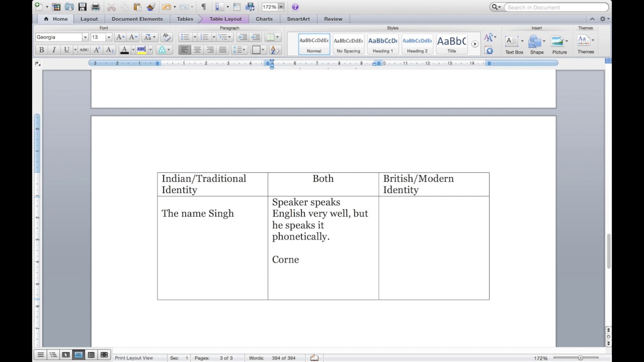This screenshot has width=644, height=362.
Task: Clear formatting eraser icon
Action: point(167,37)
